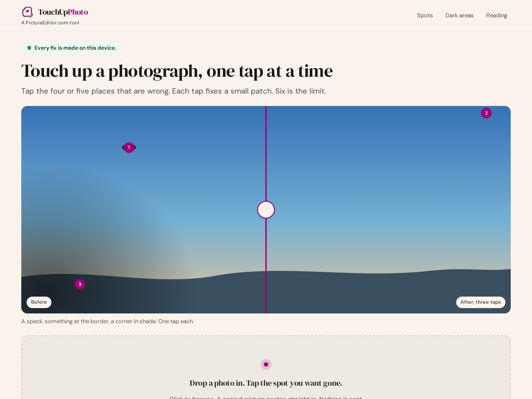
Task: Open the Dark areas nav link
Action: [459, 16]
